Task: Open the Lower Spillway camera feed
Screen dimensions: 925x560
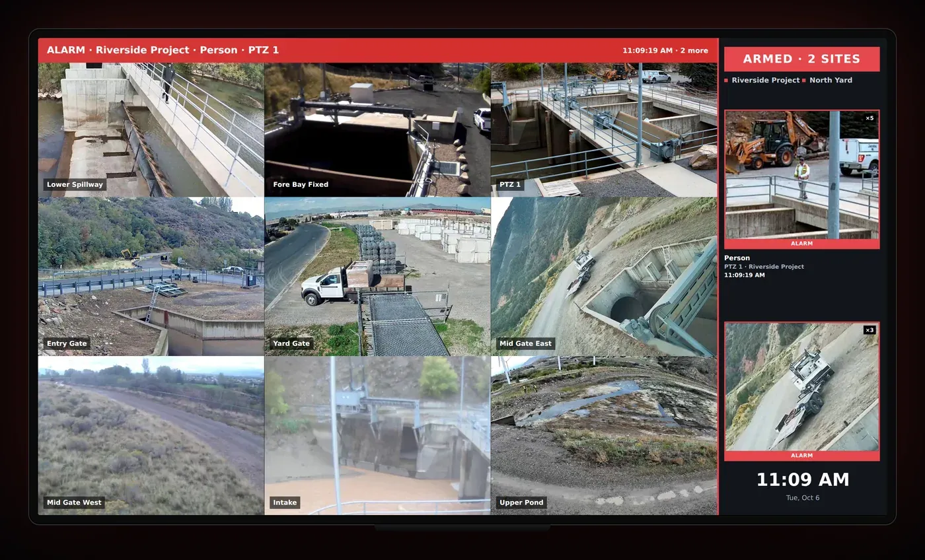Action: click(x=151, y=129)
